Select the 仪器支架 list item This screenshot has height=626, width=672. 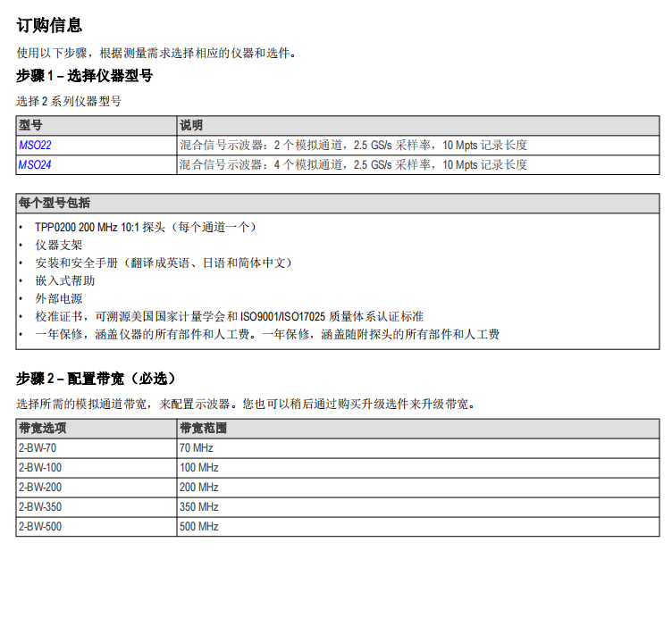point(59,245)
